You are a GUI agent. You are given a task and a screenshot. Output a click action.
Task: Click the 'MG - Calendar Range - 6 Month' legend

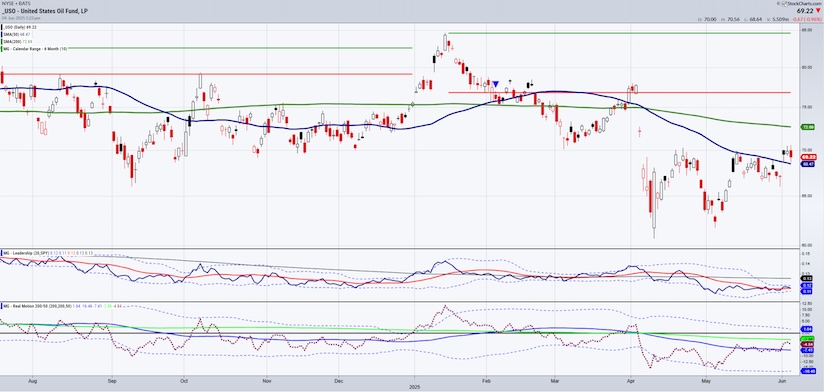pos(35,48)
